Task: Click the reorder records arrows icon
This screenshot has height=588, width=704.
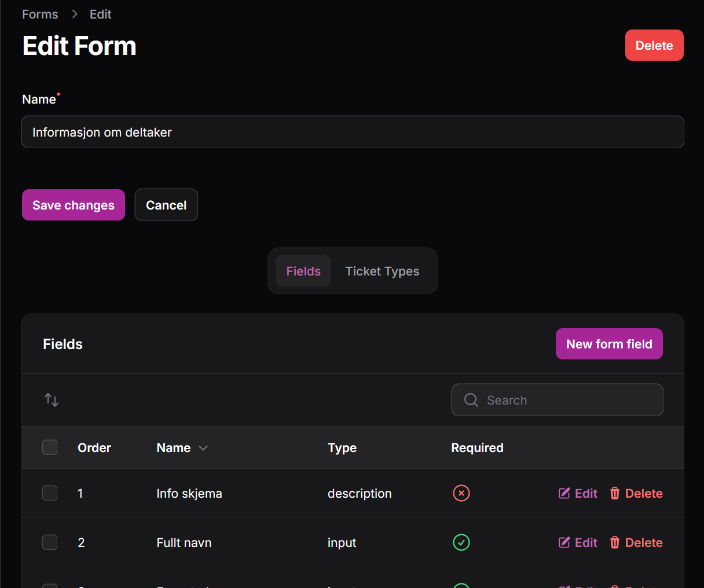Action: [52, 400]
